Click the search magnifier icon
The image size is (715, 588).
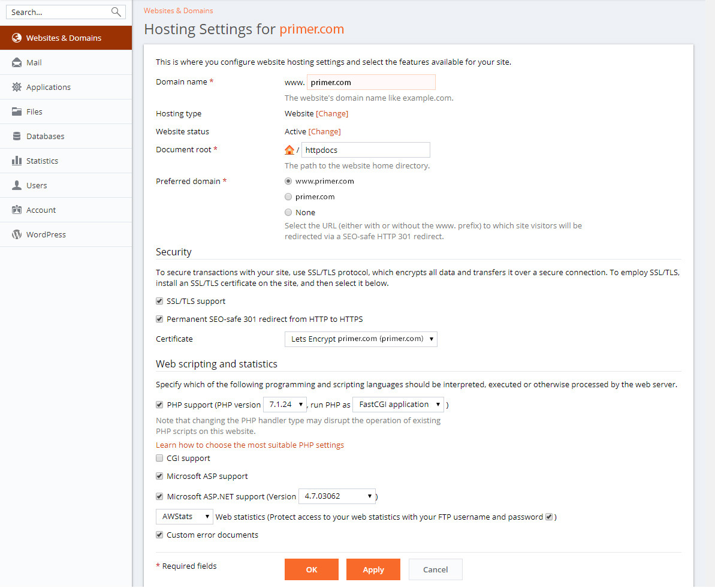(116, 12)
